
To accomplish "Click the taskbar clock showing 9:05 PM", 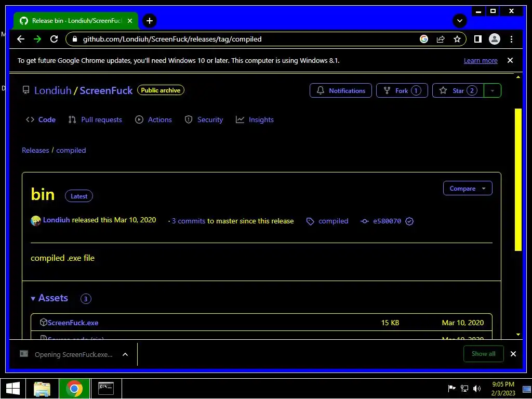I will tap(503, 389).
